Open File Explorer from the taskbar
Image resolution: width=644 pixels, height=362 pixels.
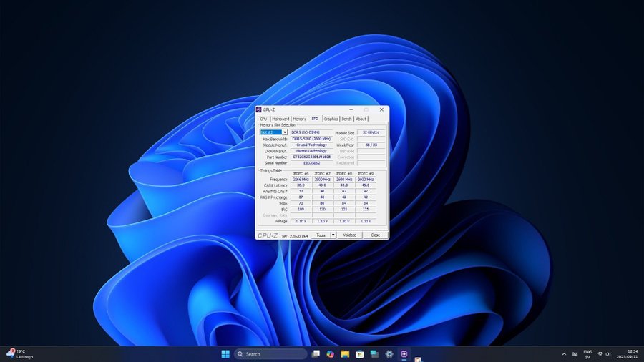click(x=345, y=354)
